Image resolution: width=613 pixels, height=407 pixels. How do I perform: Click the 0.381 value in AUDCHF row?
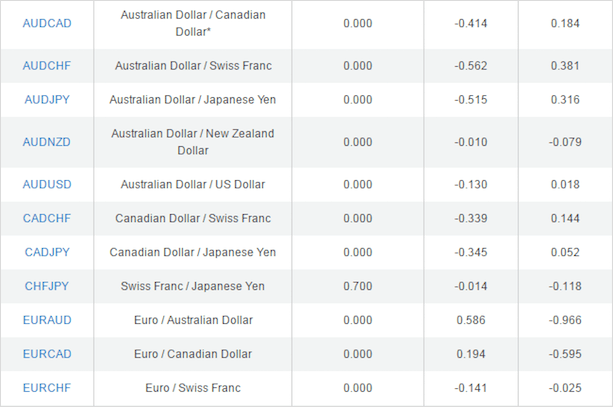pyautogui.click(x=565, y=66)
